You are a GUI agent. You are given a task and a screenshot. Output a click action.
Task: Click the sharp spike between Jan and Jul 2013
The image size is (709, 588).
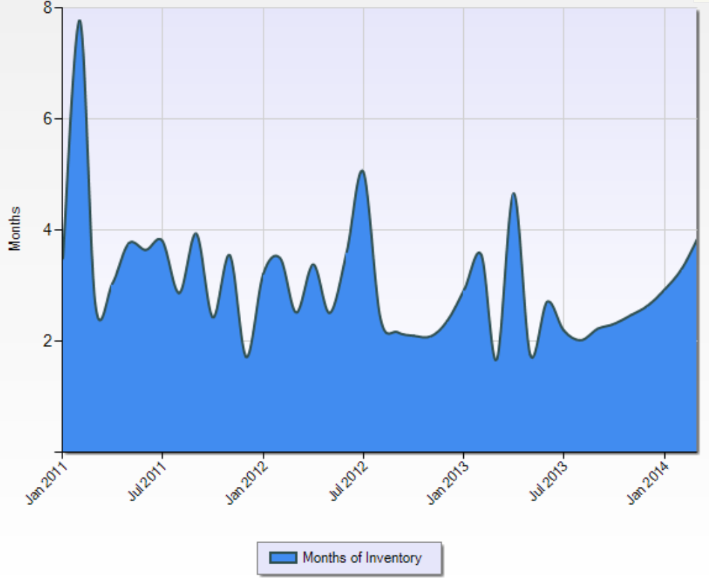coord(514,194)
